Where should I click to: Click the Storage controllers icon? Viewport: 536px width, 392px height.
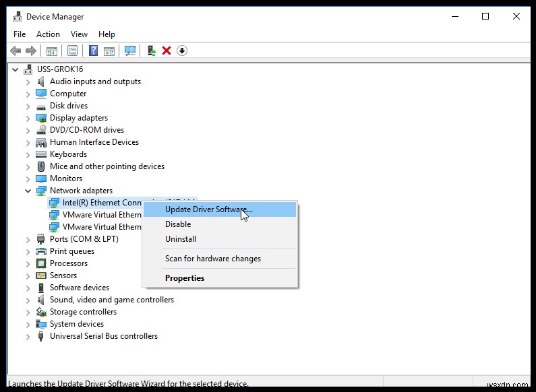click(41, 312)
